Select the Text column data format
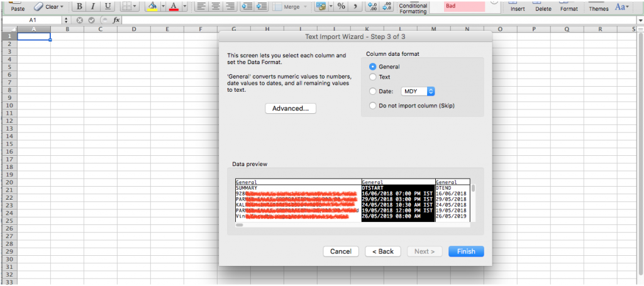644x286 pixels. (373, 77)
